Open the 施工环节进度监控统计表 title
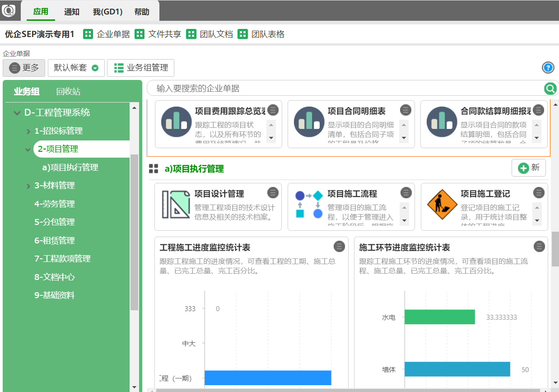Viewport: 559px width, 392px height. 405,247
